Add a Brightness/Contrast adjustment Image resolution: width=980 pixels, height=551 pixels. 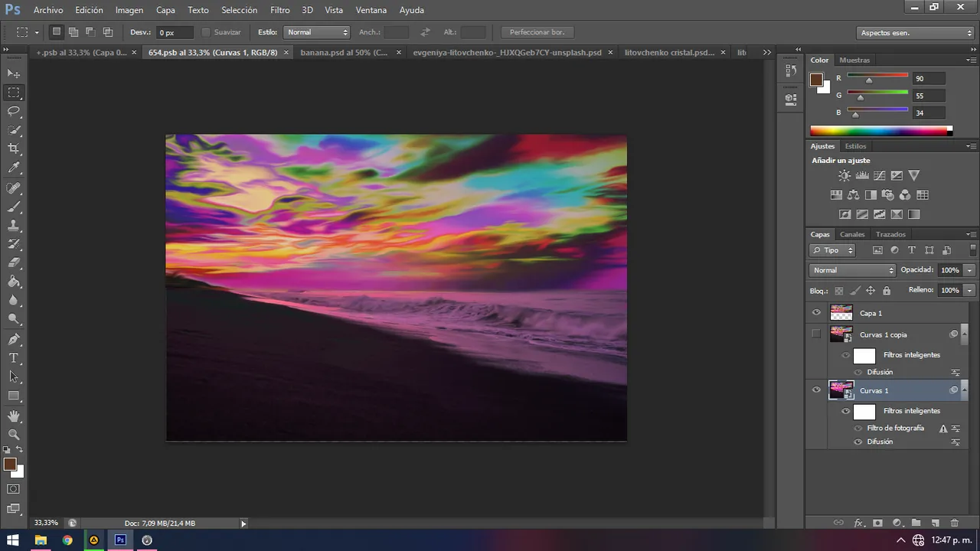pos(844,176)
